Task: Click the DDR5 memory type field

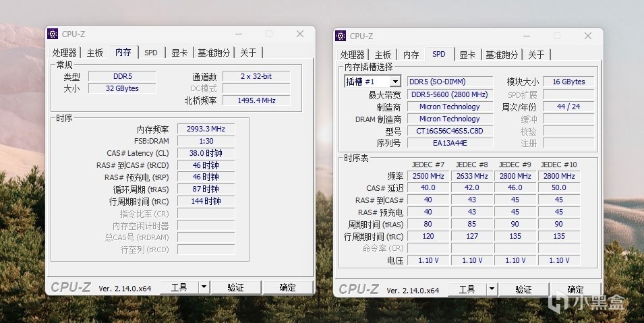Action: [x=122, y=76]
